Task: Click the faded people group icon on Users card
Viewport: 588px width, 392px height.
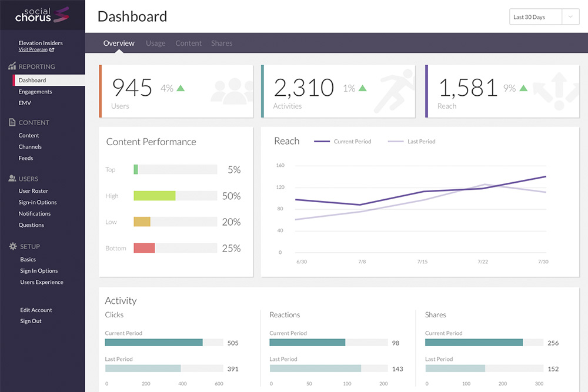Action: tap(232, 91)
